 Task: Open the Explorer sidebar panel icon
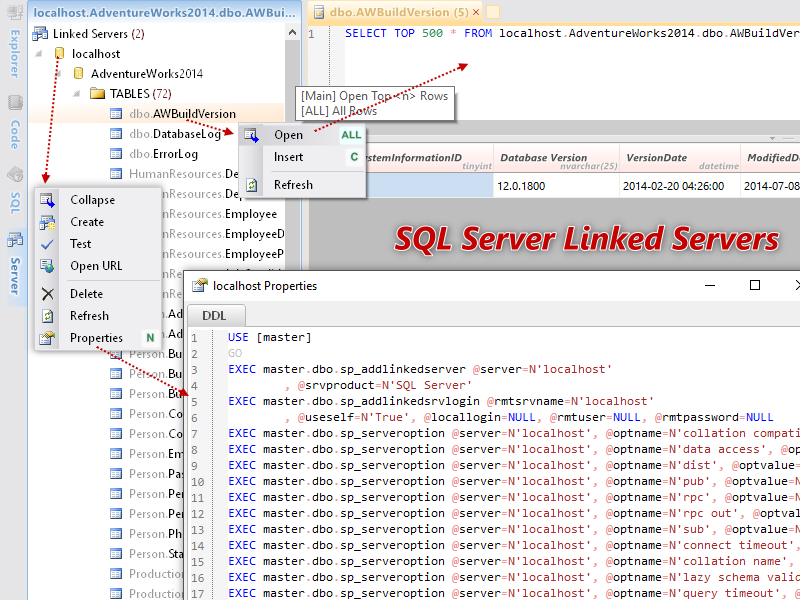(x=15, y=11)
